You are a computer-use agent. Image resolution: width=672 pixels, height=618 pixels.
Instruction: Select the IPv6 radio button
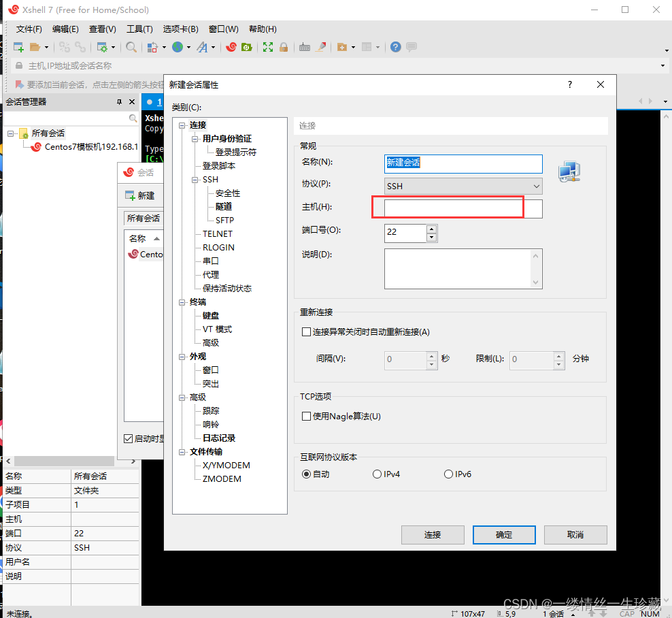click(448, 474)
